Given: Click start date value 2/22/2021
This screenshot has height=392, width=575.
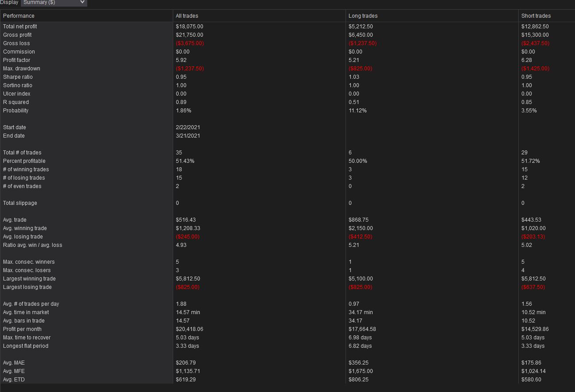Looking at the screenshot, I should [188, 127].
